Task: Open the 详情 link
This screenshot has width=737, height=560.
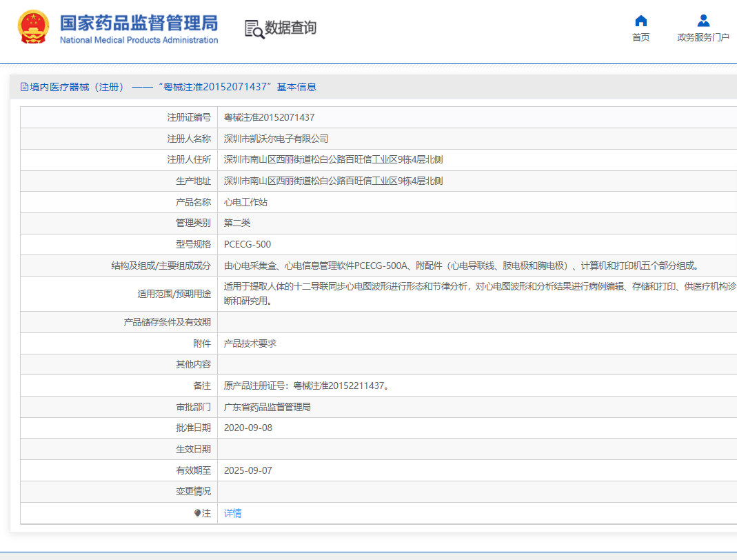Action: click(232, 513)
